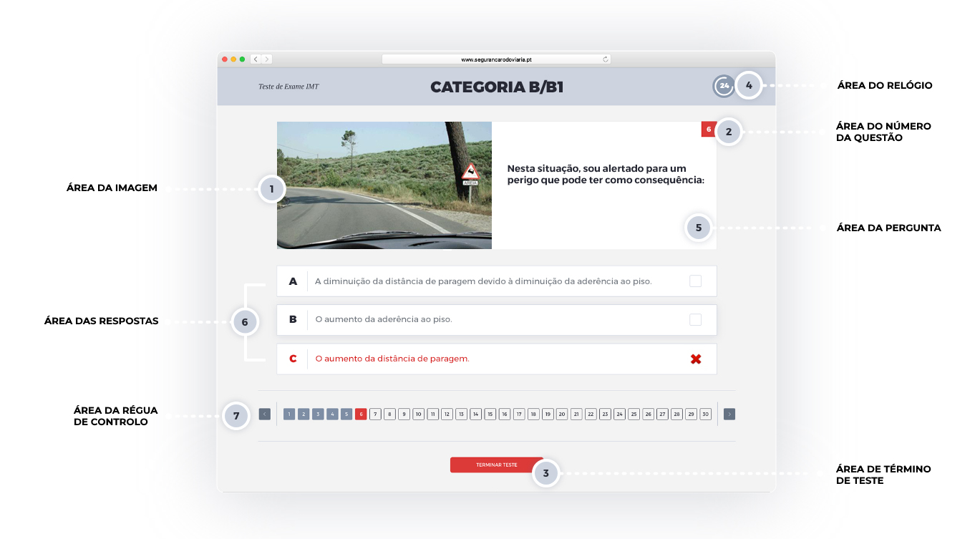The image size is (980, 539).
Task: Click the address bar with segurancarodoviaria.pt
Action: [x=496, y=59]
